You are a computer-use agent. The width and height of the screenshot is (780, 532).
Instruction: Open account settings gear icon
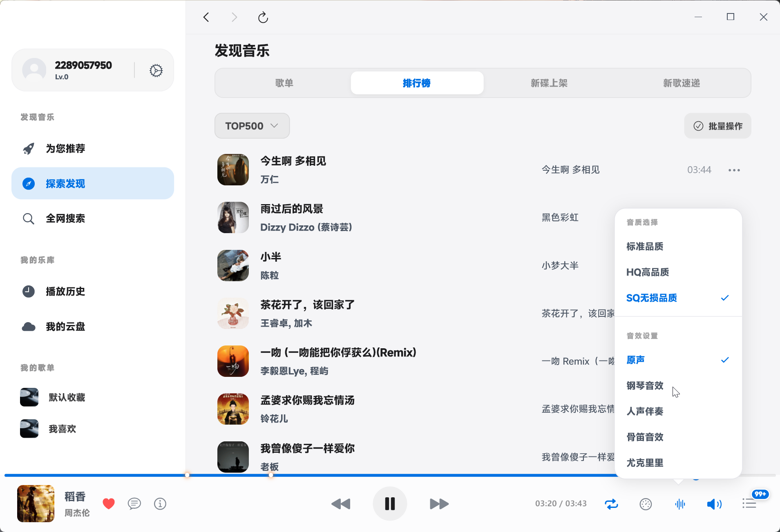pyautogui.click(x=156, y=70)
